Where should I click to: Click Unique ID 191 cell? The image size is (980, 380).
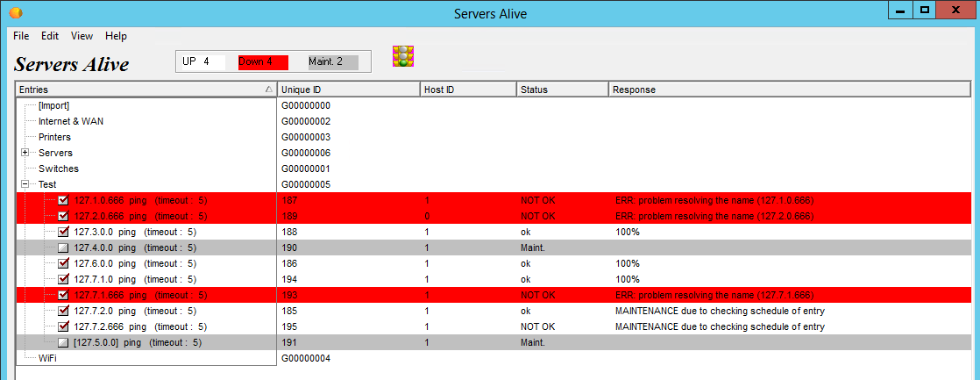[288, 342]
